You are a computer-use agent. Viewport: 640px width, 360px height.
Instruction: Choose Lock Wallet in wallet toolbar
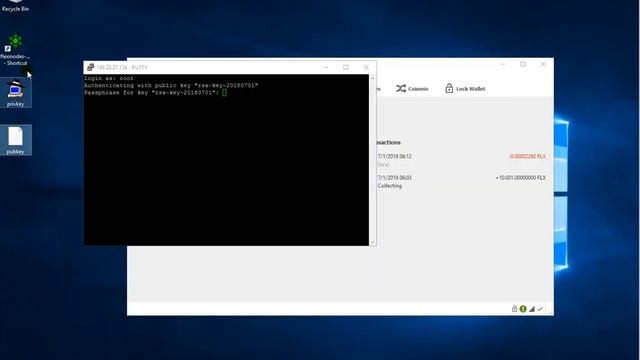465,89
